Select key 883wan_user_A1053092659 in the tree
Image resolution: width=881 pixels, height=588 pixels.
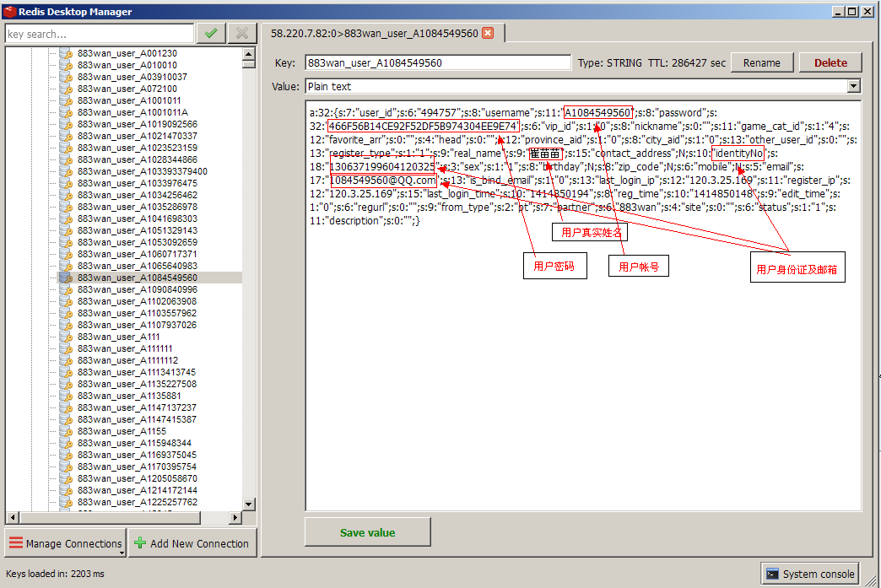point(137,242)
